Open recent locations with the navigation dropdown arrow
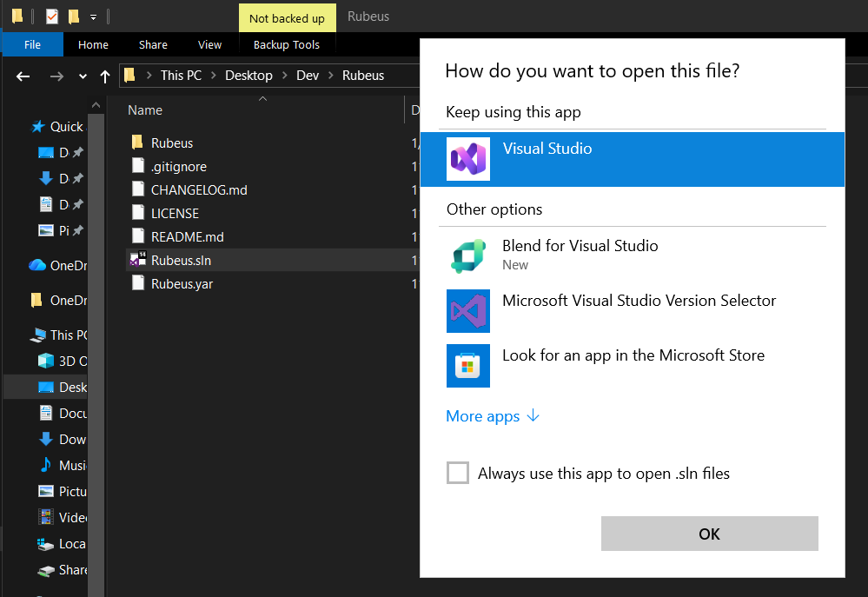The height and width of the screenshot is (597, 868). [82, 76]
